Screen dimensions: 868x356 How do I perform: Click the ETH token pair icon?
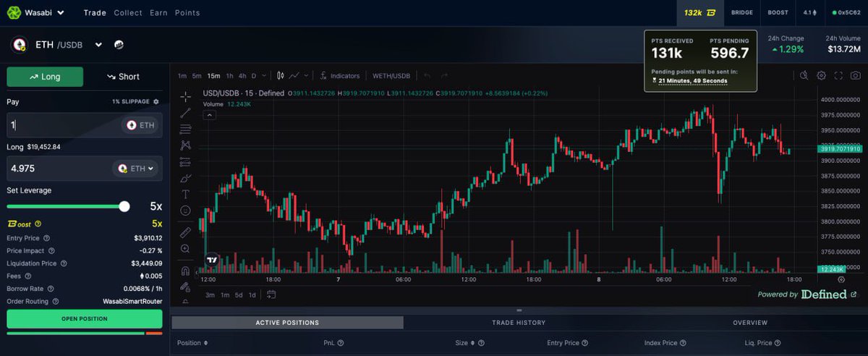[19, 45]
